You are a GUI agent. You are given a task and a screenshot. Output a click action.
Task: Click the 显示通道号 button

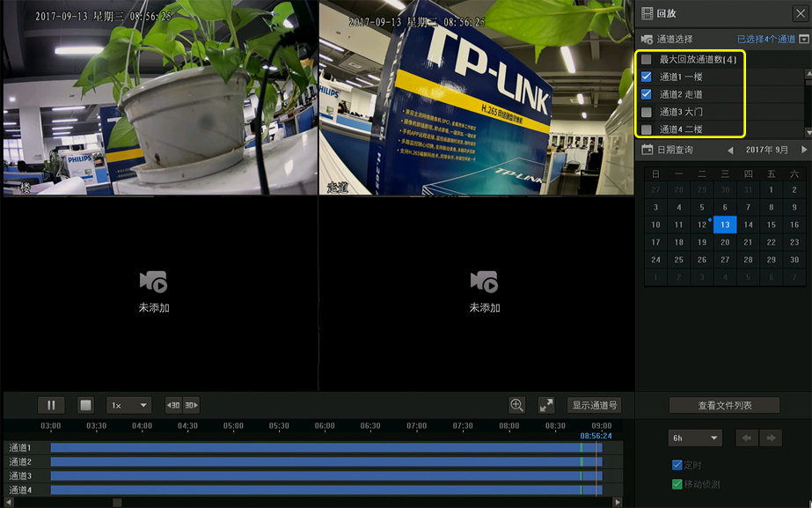pos(594,405)
